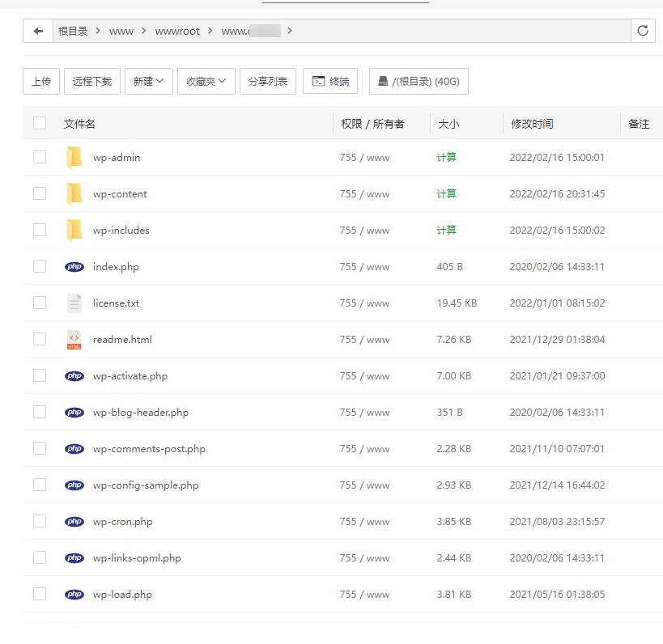The height and width of the screenshot is (644, 663).
Task: Click the 上传 upload button
Action: click(41, 82)
